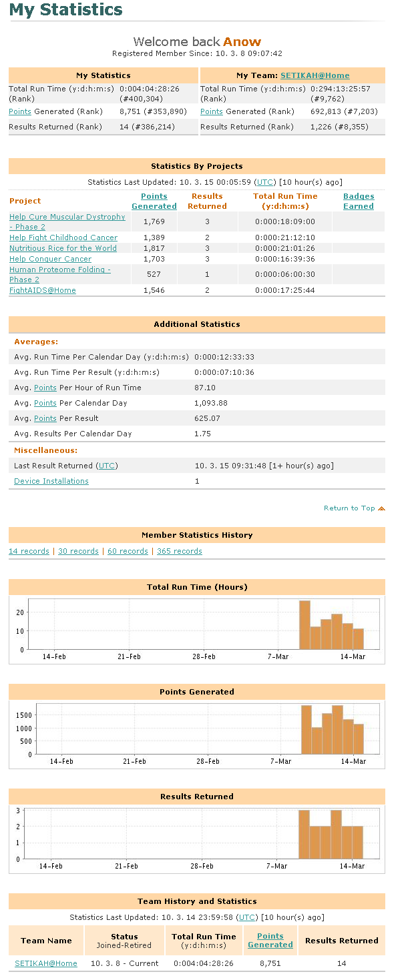Show 60 records history
Viewport: 420px width, 980px height.
(x=128, y=551)
